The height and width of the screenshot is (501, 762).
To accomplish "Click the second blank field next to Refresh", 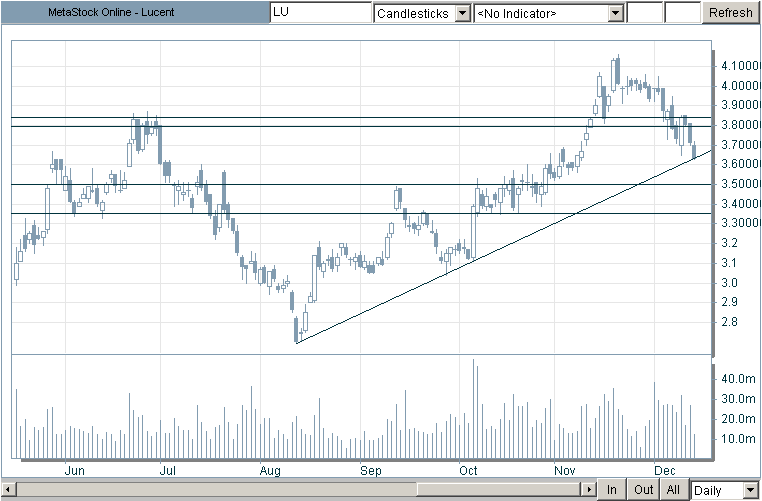I will 682,13.
